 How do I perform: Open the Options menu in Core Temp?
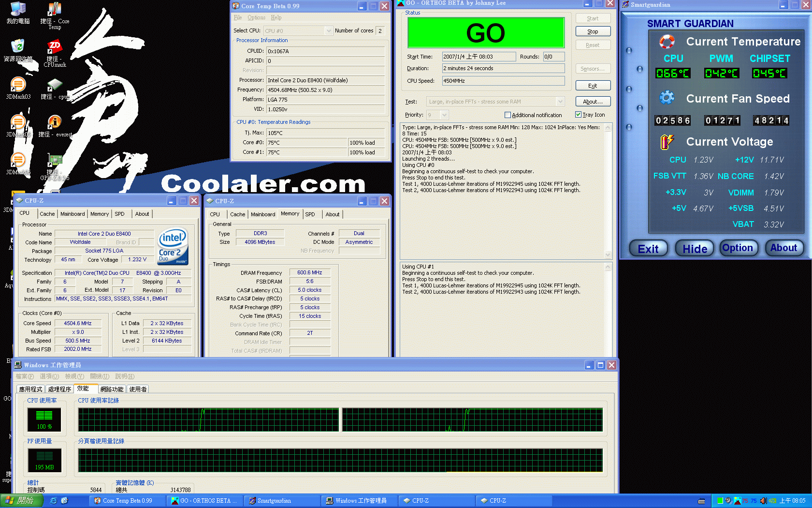coord(257,17)
